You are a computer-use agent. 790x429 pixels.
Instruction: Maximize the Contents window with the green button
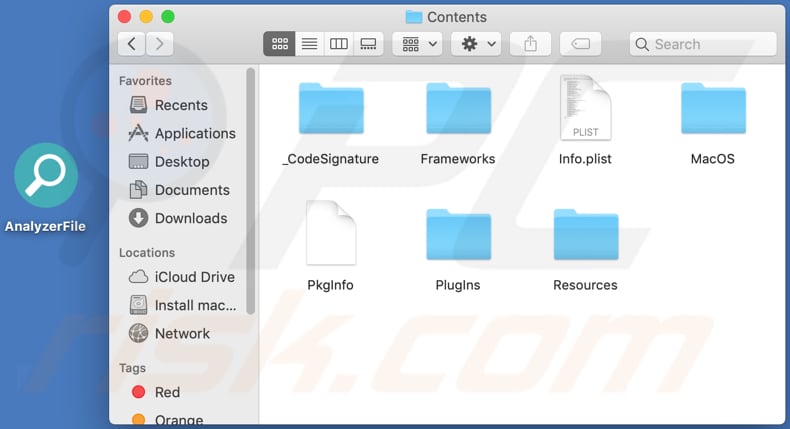click(168, 17)
